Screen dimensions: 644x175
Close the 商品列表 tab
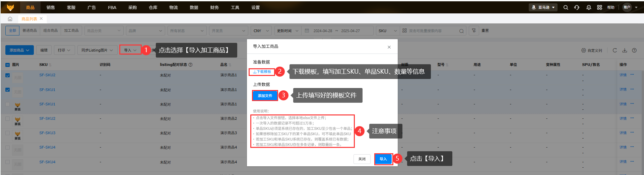pos(41,19)
